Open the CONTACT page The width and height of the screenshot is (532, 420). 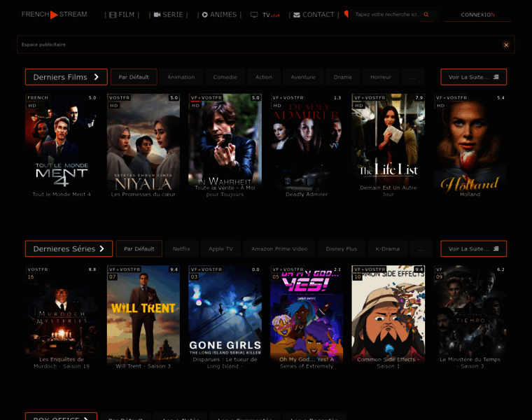tap(314, 15)
